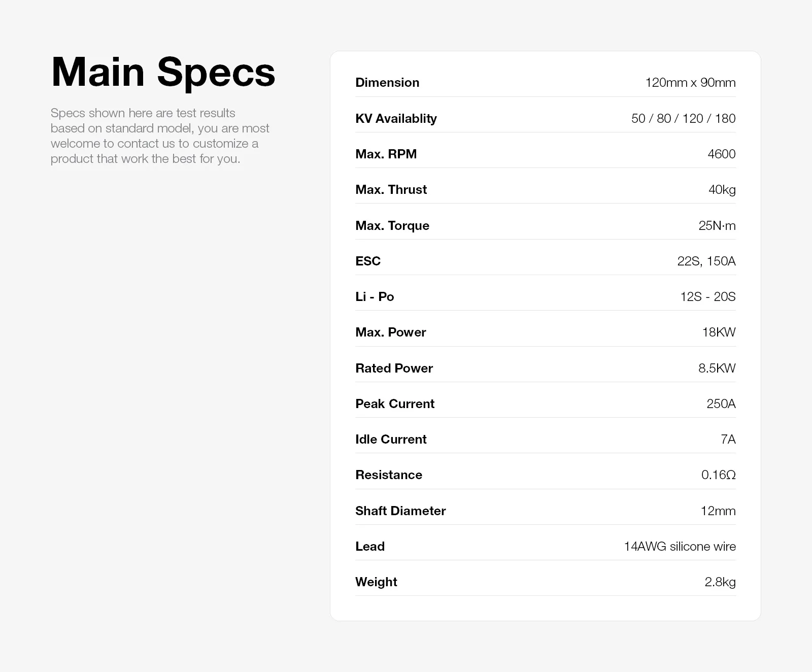Select the Idle Current label
Image resolution: width=812 pixels, height=672 pixels.
[391, 439]
